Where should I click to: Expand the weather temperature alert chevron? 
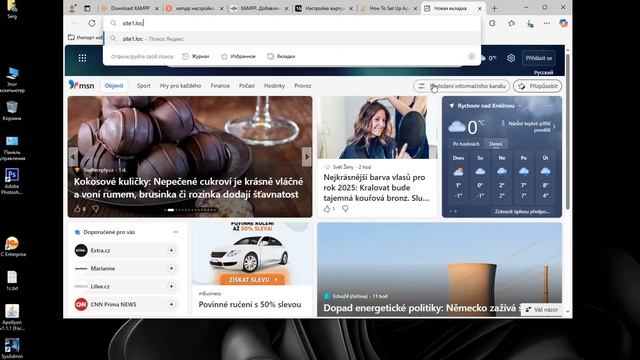pos(554,126)
